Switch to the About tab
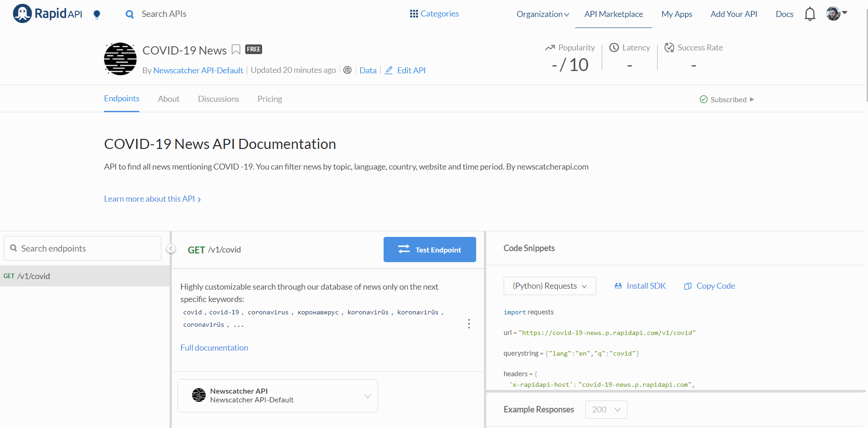The height and width of the screenshot is (428, 868). point(169,99)
